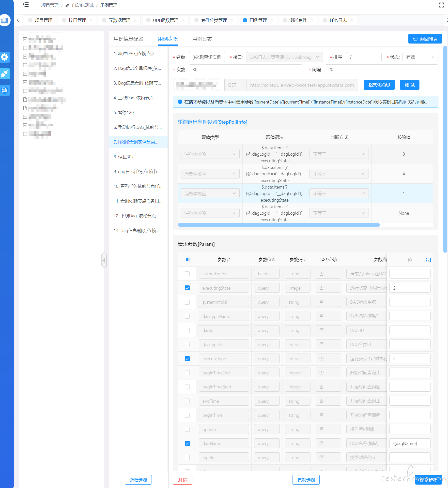The image size is (448, 488).
Task: Check the authorization parameter checkbox
Action: tap(187, 274)
